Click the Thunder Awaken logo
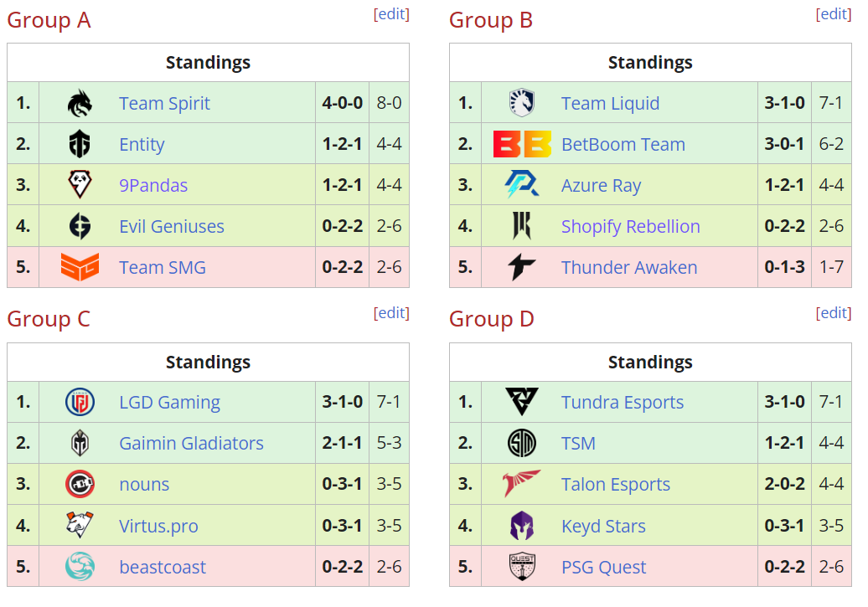Image resolution: width=868 pixels, height=607 pixels. tap(522, 267)
